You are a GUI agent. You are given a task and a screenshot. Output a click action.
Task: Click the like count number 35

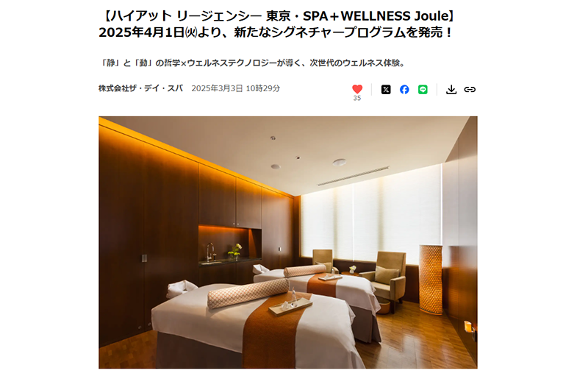(357, 98)
